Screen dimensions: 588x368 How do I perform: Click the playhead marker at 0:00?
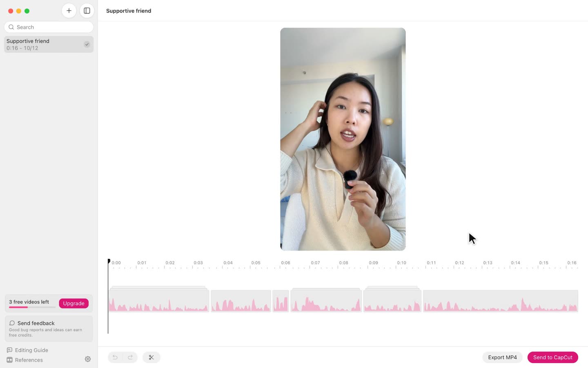109,261
